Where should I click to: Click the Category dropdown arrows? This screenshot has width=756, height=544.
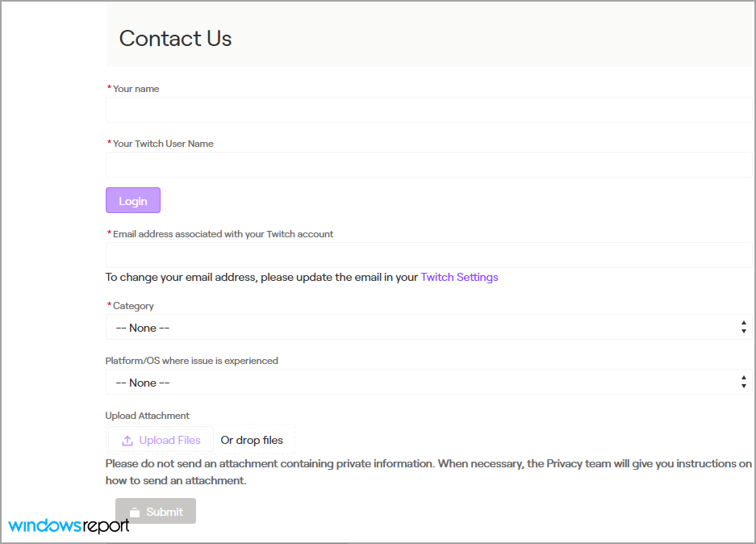743,327
